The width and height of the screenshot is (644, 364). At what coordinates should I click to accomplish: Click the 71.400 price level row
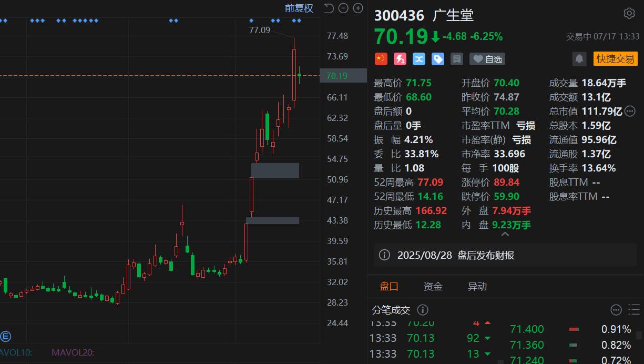(x=570, y=329)
